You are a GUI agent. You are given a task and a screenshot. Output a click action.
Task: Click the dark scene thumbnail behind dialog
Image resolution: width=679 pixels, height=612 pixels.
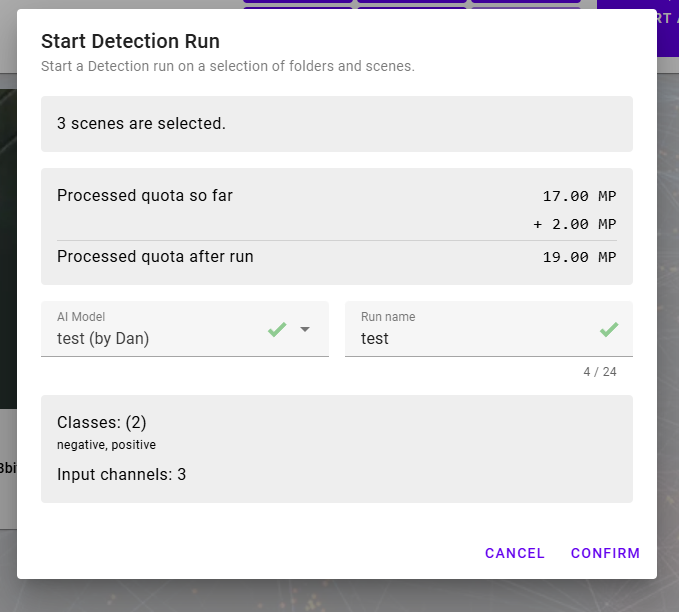point(7,250)
